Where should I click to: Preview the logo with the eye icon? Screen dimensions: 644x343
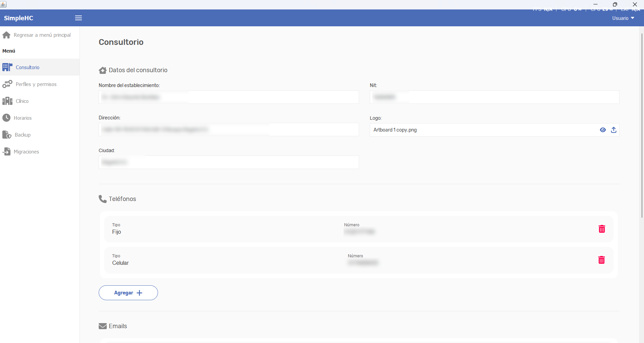(603, 130)
